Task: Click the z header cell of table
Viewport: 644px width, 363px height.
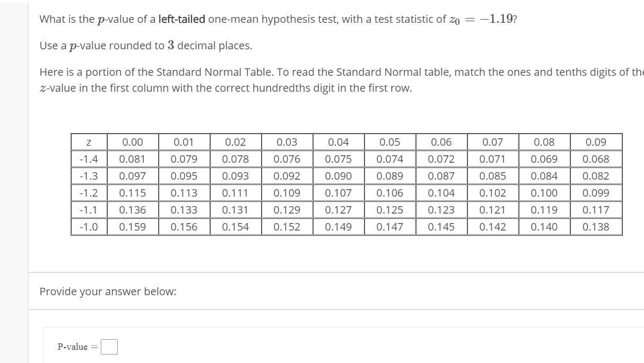Action: pos(89,142)
